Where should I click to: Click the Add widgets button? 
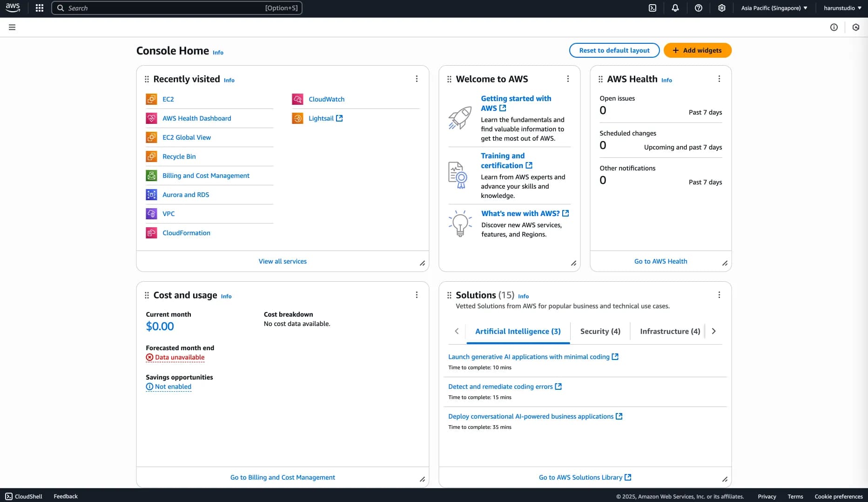point(697,50)
